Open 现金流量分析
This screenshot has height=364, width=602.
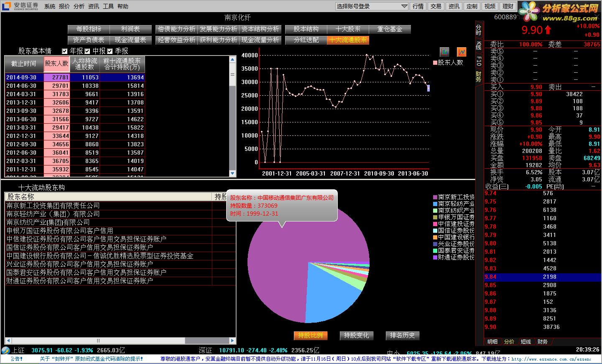260,40
